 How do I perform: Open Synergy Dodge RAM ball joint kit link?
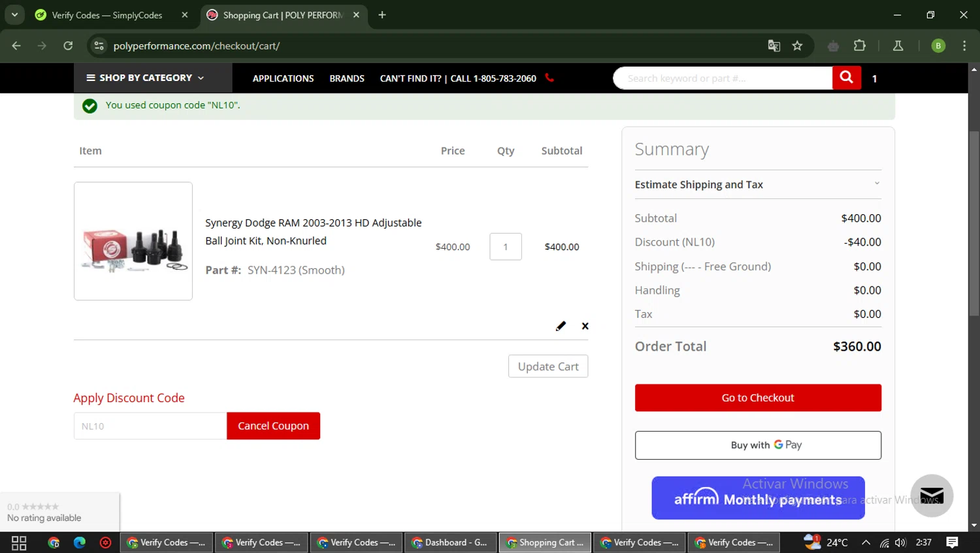coord(314,232)
